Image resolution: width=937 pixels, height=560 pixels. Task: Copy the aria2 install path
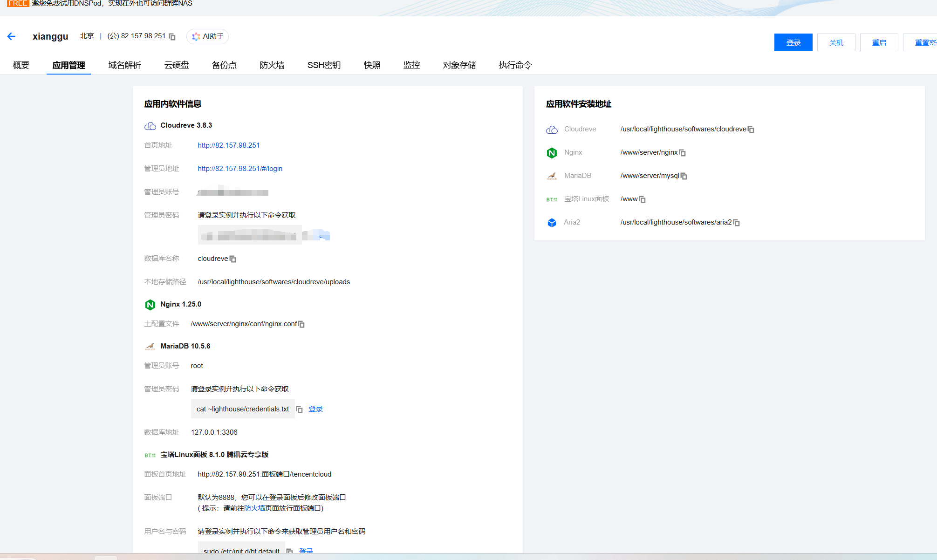click(x=737, y=223)
